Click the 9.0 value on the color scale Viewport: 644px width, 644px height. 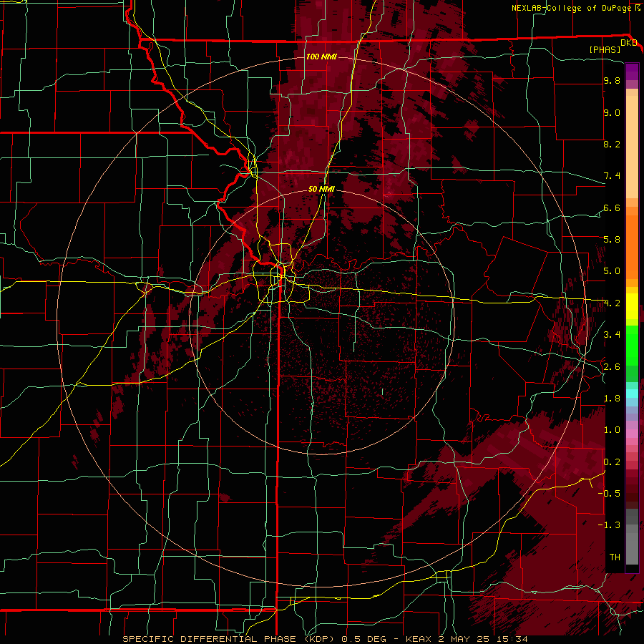coord(612,112)
